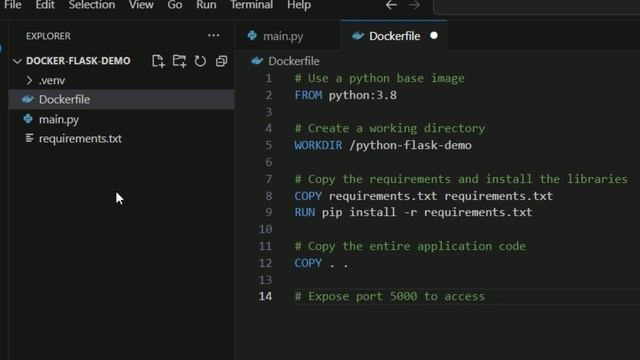Click '/python-flask-demo' path on line 5

pyautogui.click(x=410, y=145)
